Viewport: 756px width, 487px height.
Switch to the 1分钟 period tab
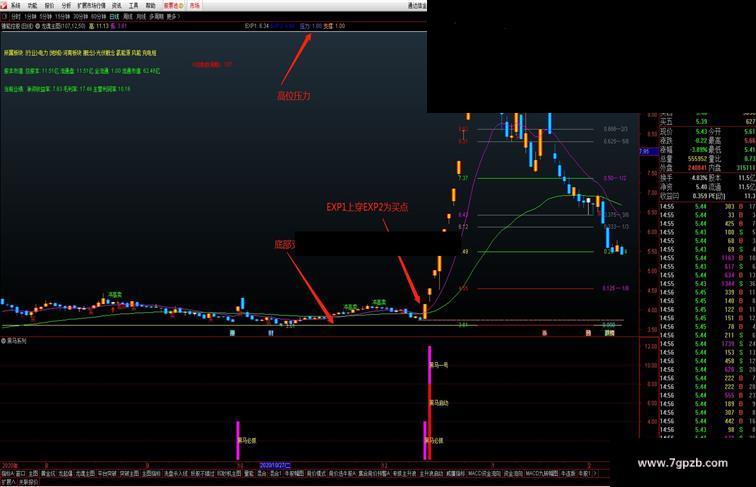(30, 17)
